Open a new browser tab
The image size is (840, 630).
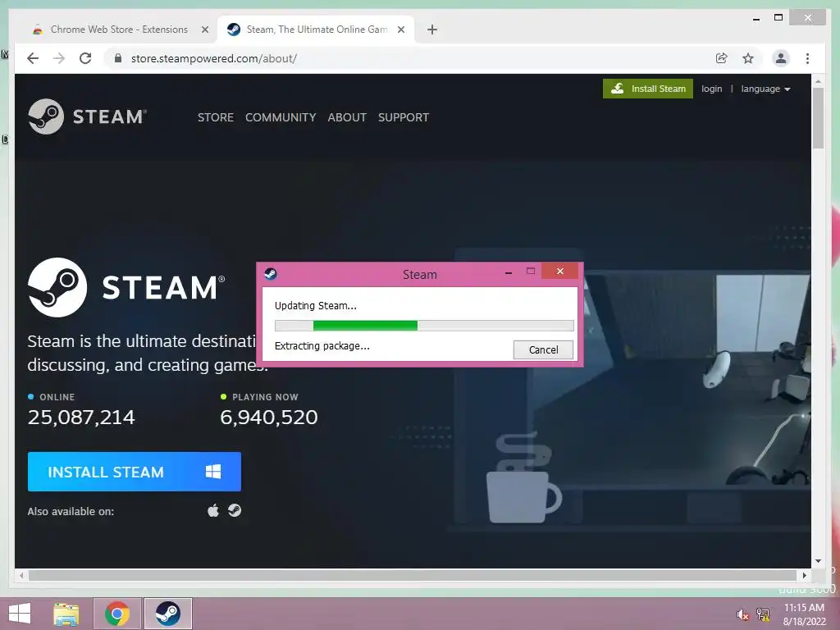(x=431, y=30)
